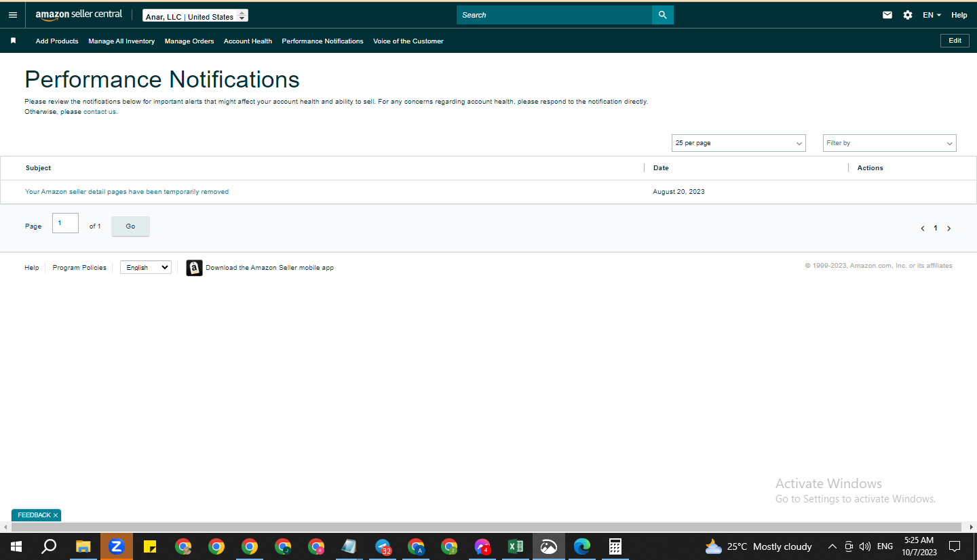Click the page number input box
This screenshot has height=560, width=977.
[x=65, y=223]
